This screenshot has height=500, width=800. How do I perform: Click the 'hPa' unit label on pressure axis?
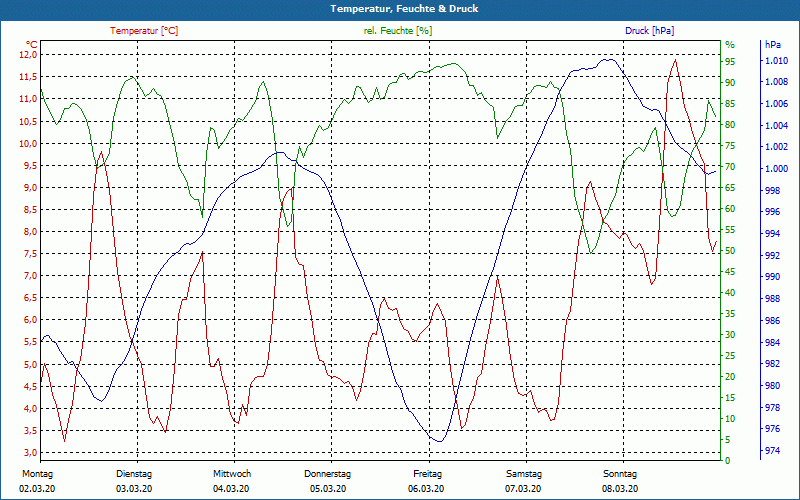(773, 45)
